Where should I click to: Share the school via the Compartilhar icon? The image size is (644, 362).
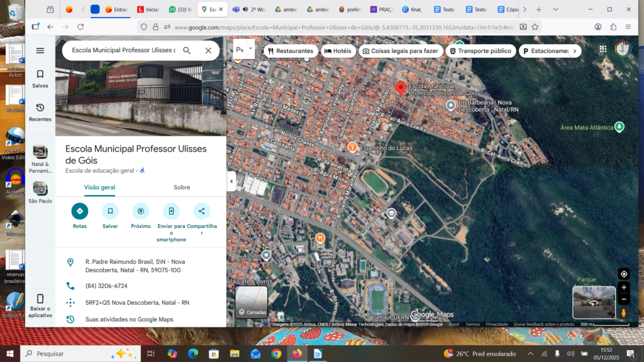pos(201,211)
